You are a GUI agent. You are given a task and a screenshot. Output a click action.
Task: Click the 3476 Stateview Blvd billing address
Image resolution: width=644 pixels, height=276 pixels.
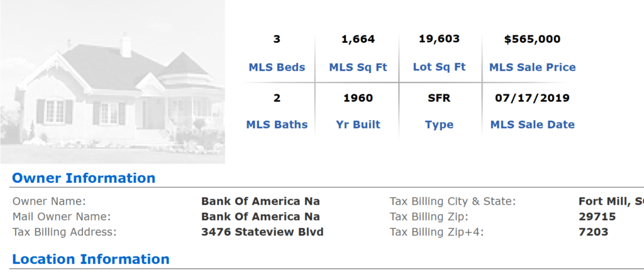click(262, 232)
